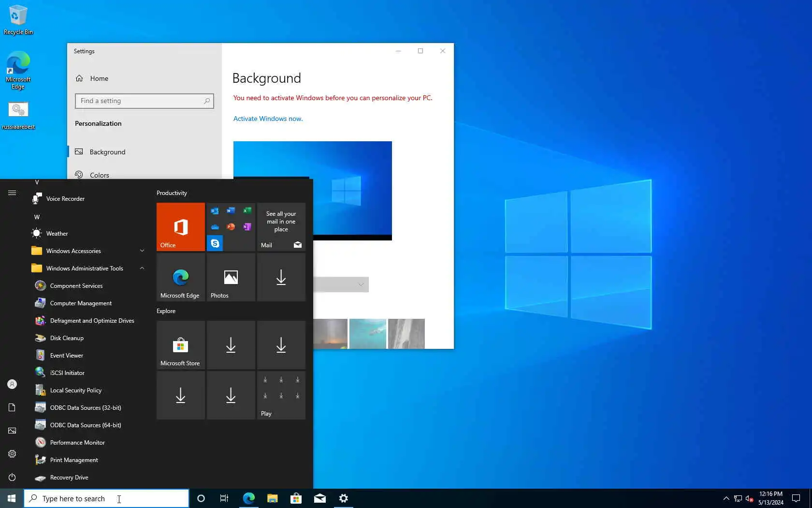812x508 pixels.
Task: Select the Recycle Bin desktop icon
Action: pos(18,20)
